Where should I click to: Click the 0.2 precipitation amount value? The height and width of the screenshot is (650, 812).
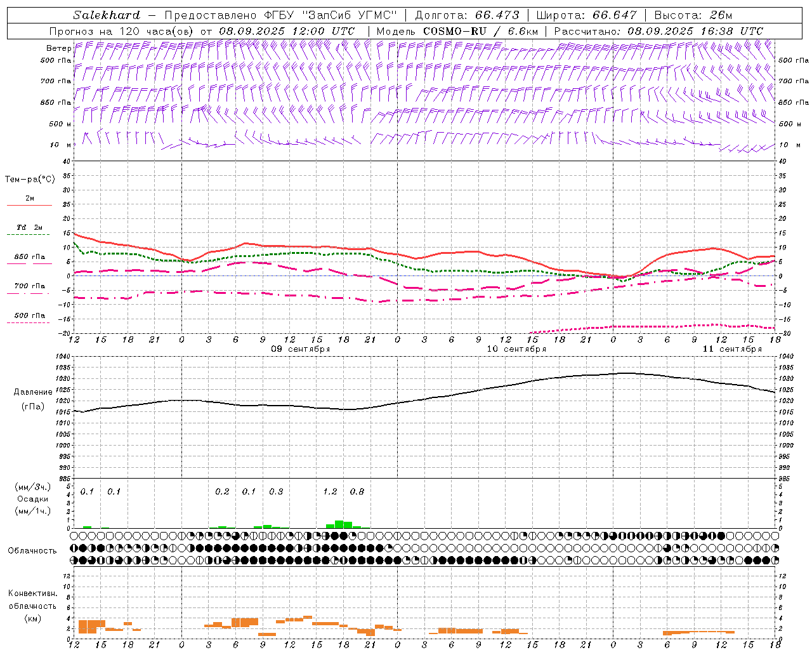(x=222, y=492)
